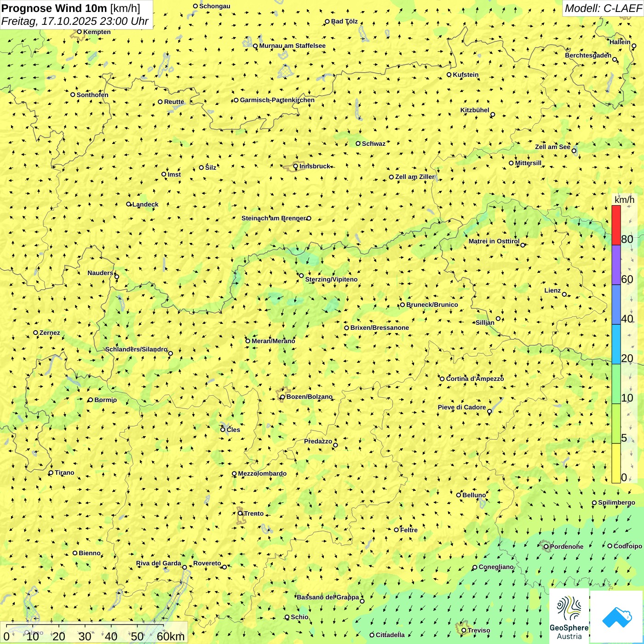Click the 'Bad Tölz' label
Image resolution: width=644 pixels, height=644 pixels.
(344, 21)
